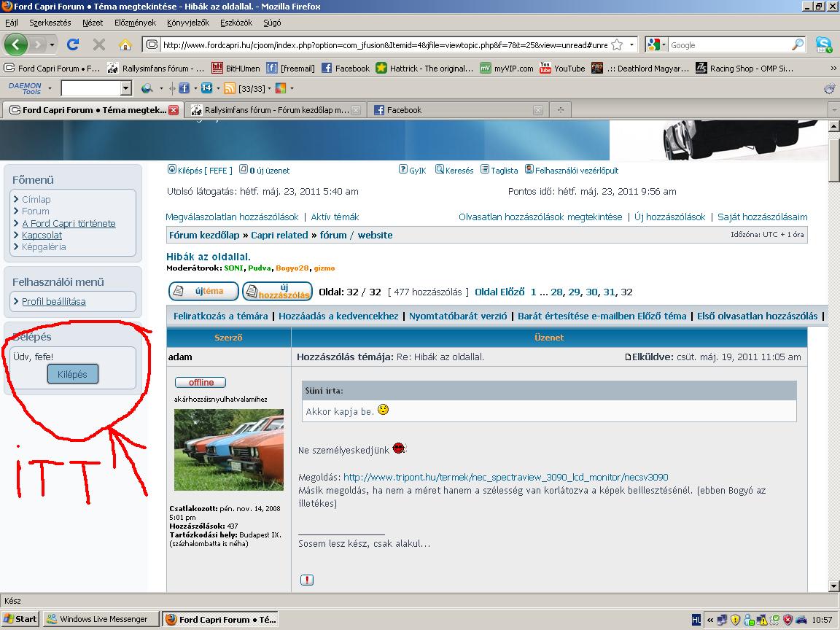840x630 pixels.
Task: Close the Ford Capri Forum tab
Action: click(174, 110)
